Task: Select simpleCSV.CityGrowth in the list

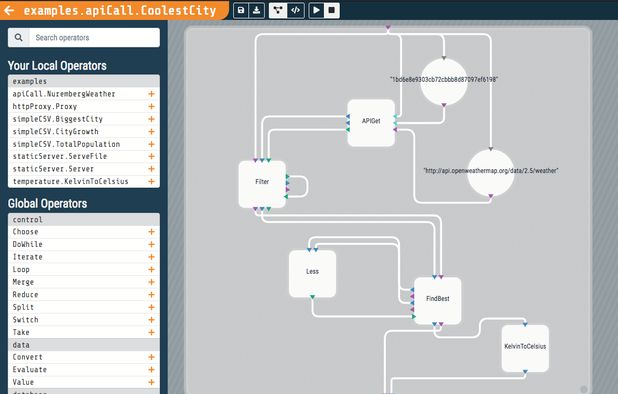Action: (x=84, y=132)
